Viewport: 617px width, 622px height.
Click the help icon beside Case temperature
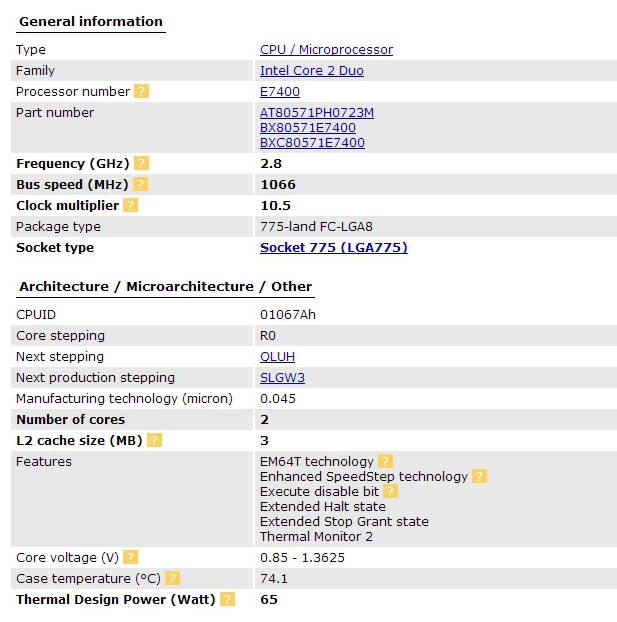(x=173, y=578)
